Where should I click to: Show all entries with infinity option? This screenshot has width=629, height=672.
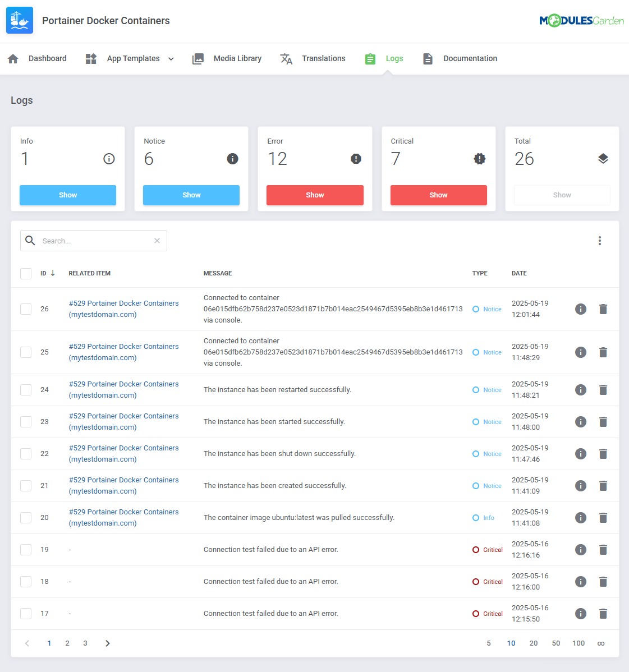(x=601, y=643)
